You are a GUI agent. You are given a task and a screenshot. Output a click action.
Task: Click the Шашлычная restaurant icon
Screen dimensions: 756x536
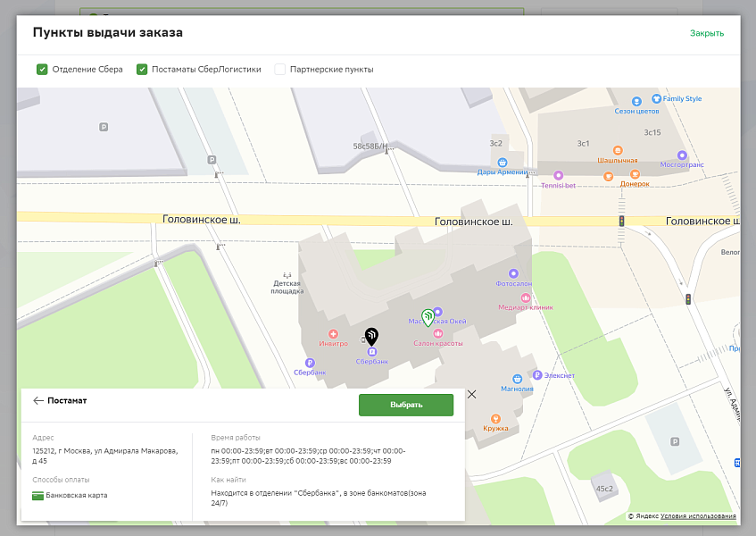[x=618, y=150]
